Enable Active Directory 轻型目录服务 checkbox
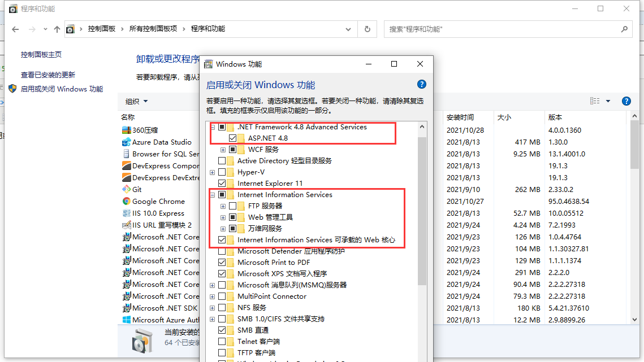This screenshot has height=362, width=644. click(222, 161)
